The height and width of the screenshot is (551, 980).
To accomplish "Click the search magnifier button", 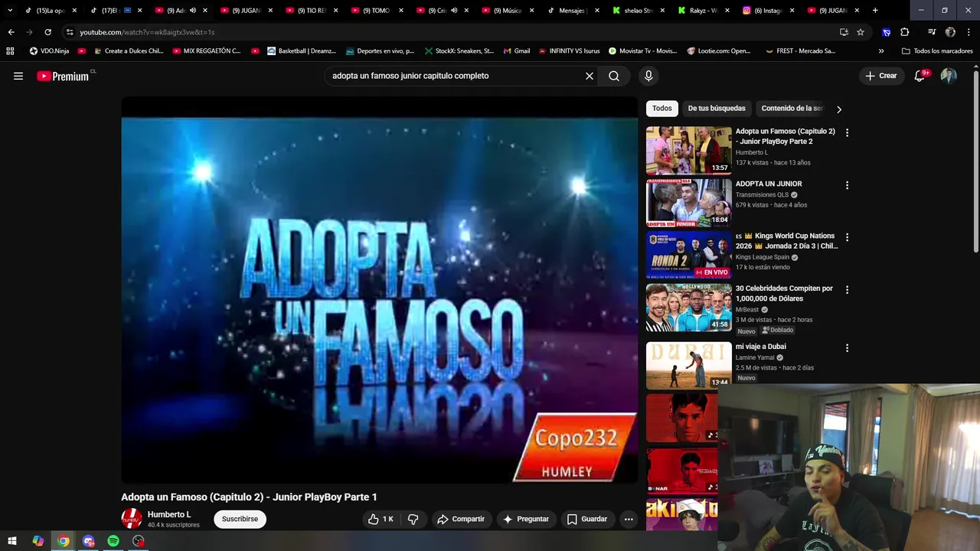I will click(x=614, y=76).
